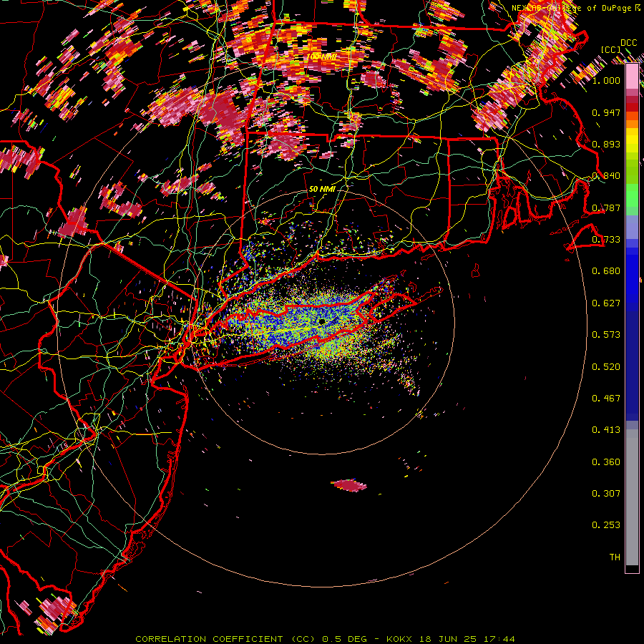Click the 0.947 scale label
Viewport: 644px width, 644px height.
click(606, 112)
